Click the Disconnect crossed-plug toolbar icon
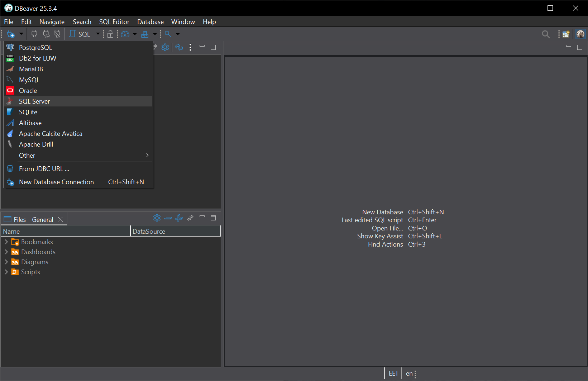588x381 pixels. 57,34
